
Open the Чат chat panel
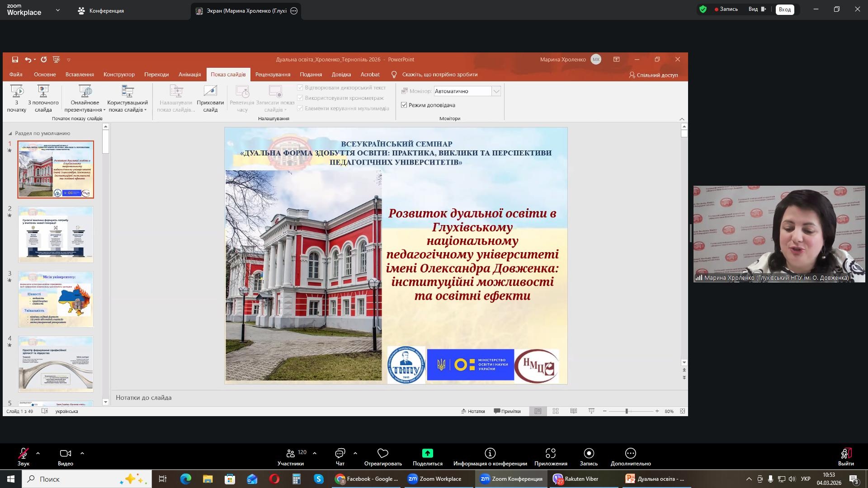pos(340,453)
